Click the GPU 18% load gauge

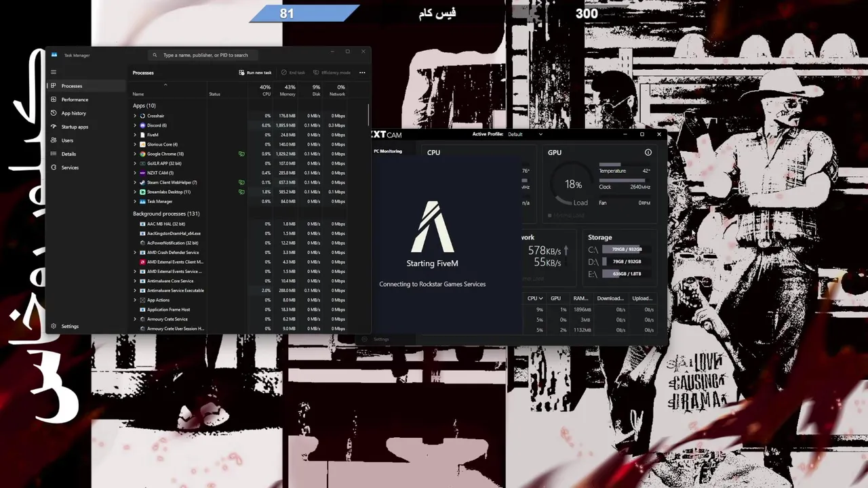click(574, 184)
